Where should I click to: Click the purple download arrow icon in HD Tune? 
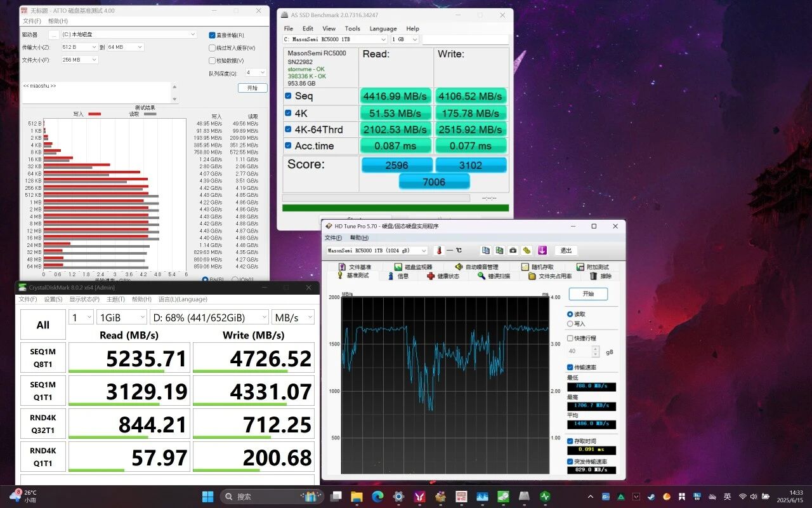542,250
